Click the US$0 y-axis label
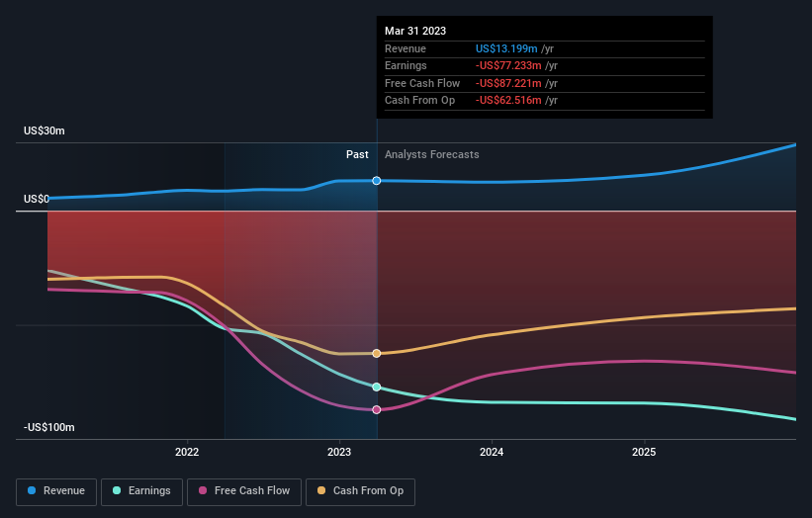 tap(37, 199)
